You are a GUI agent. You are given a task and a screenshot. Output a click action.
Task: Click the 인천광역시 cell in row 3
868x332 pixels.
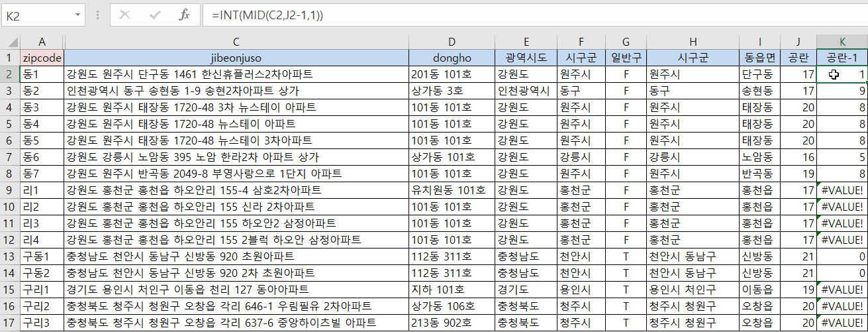(526, 91)
